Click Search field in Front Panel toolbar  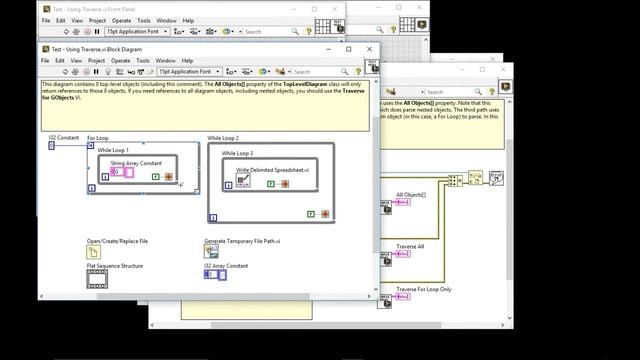(x=267, y=31)
